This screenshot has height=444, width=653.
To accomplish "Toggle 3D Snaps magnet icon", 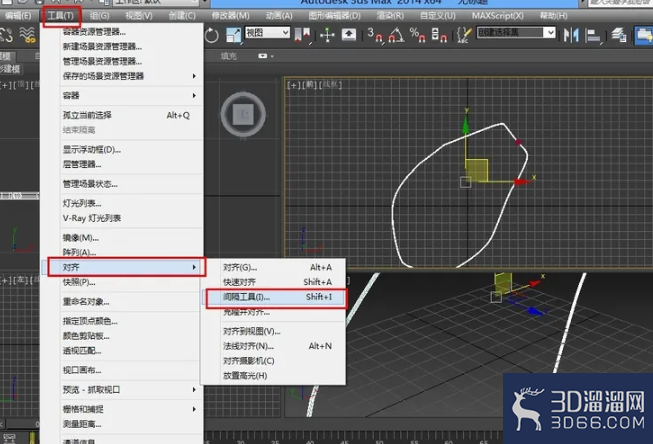I will (375, 35).
